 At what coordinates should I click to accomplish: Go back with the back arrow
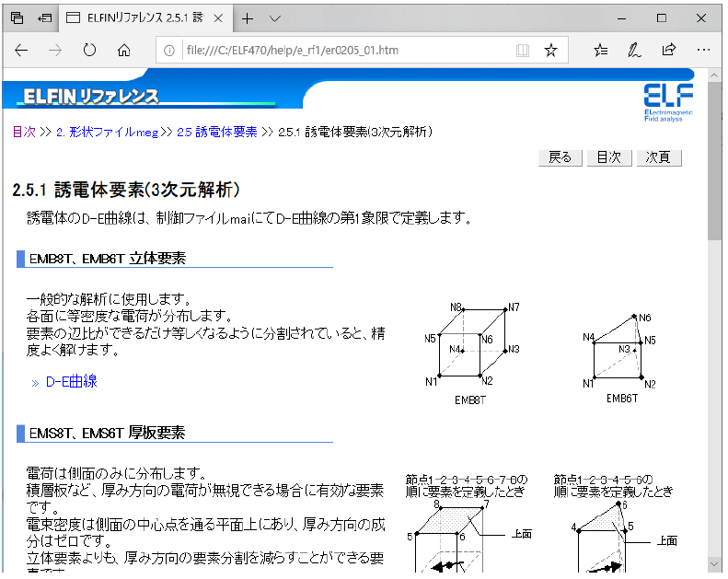pyautogui.click(x=21, y=50)
